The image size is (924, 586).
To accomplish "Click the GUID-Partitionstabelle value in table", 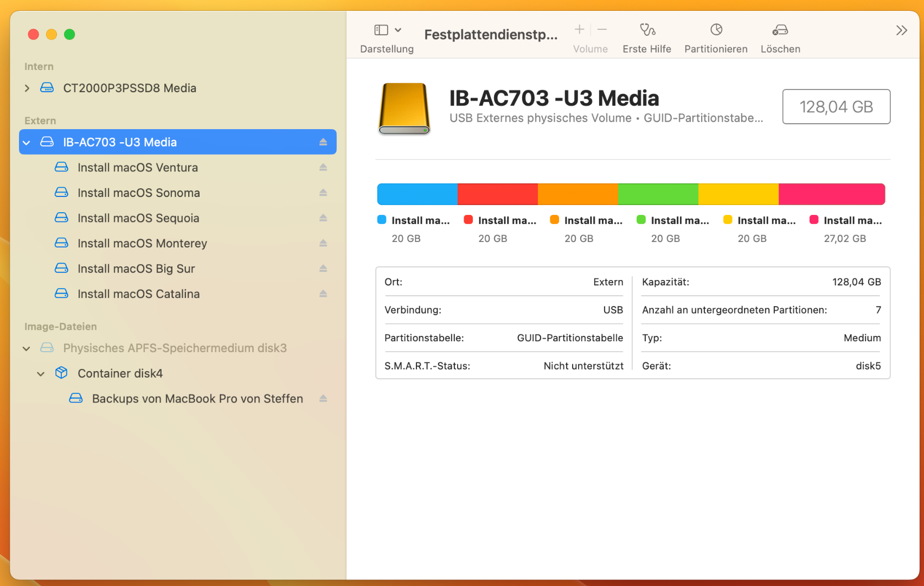I will tap(570, 338).
